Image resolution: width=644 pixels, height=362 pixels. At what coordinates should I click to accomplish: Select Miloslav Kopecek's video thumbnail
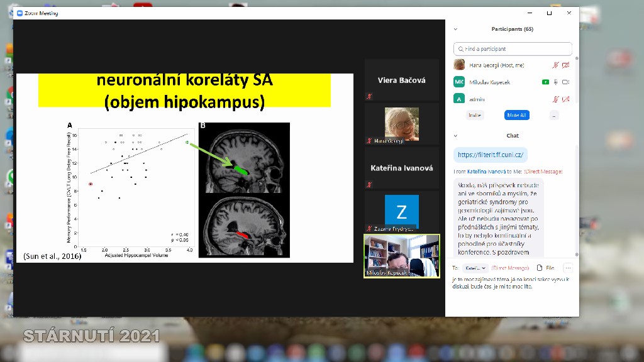(401, 256)
